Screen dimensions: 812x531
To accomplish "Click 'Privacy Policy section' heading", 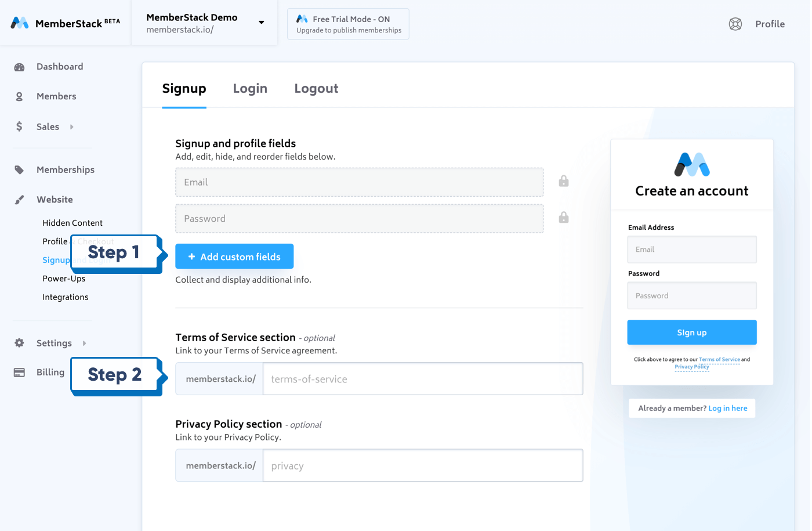I will tap(229, 424).
